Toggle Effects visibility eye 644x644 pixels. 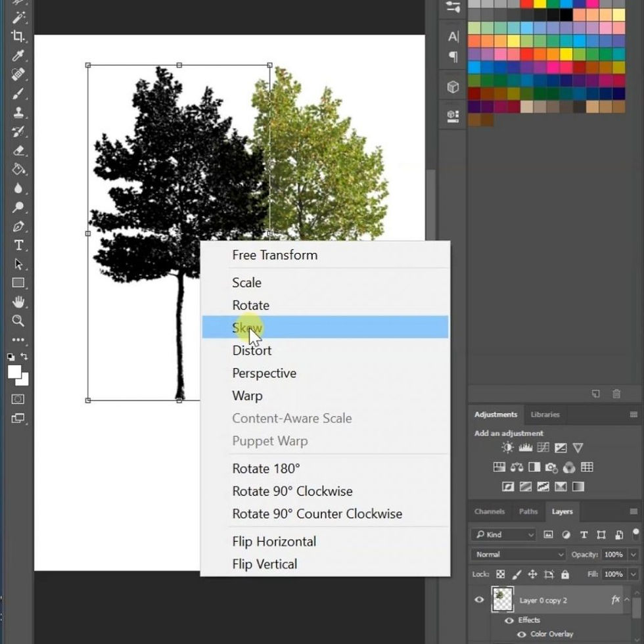[x=509, y=620]
